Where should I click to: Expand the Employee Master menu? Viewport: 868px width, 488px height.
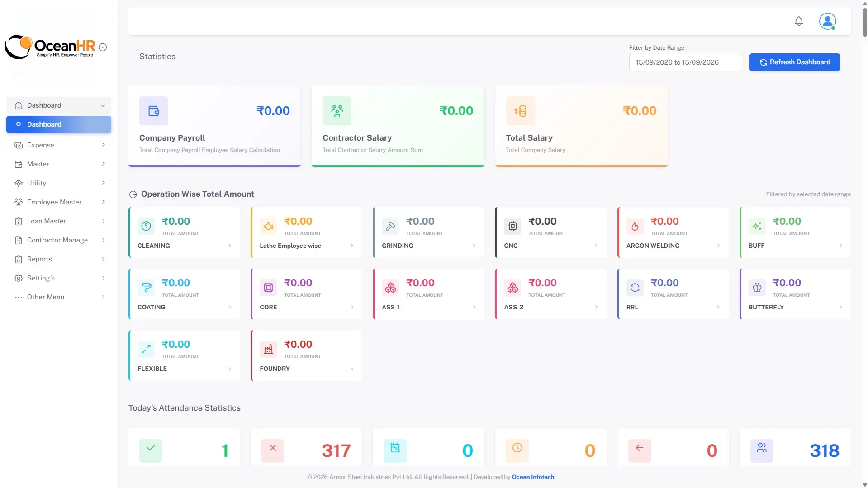pos(59,202)
